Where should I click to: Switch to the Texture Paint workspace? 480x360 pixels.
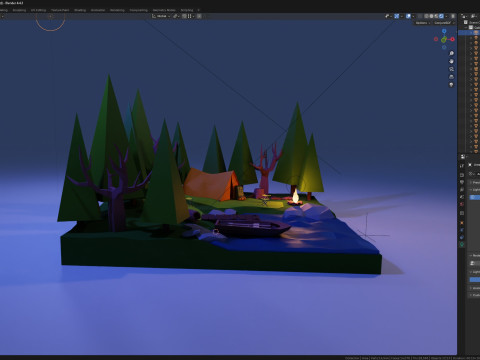tap(60, 10)
